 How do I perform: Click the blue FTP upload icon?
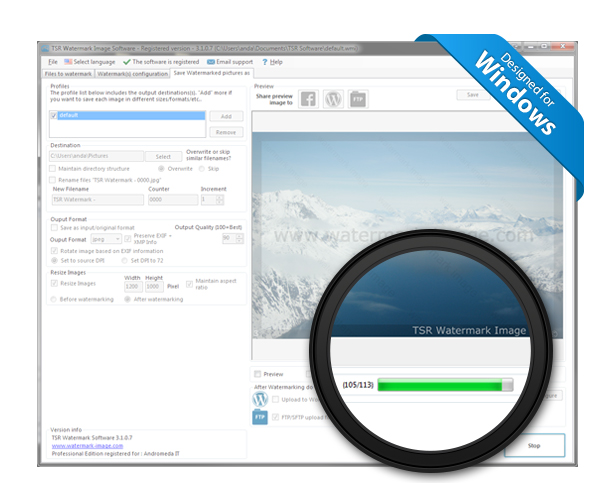pos(260,417)
